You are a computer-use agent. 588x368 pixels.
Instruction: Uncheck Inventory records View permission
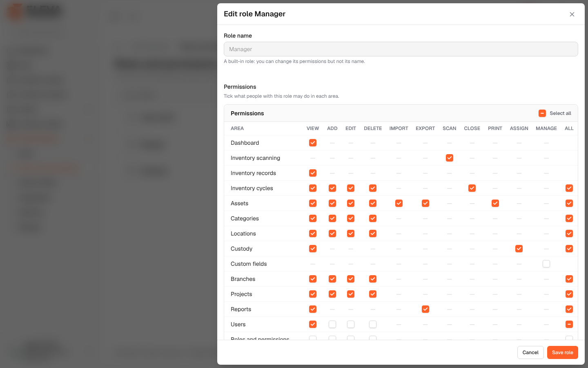point(313,173)
